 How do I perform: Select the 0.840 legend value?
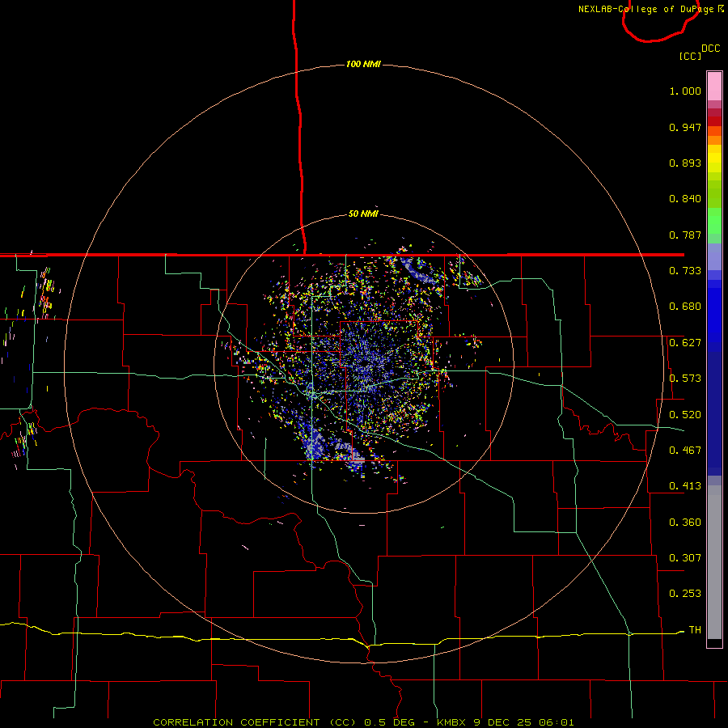[685, 199]
